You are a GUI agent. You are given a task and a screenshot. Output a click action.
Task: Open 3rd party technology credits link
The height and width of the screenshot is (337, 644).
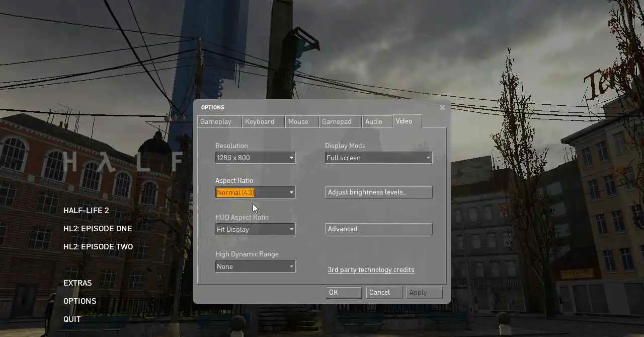click(x=371, y=269)
